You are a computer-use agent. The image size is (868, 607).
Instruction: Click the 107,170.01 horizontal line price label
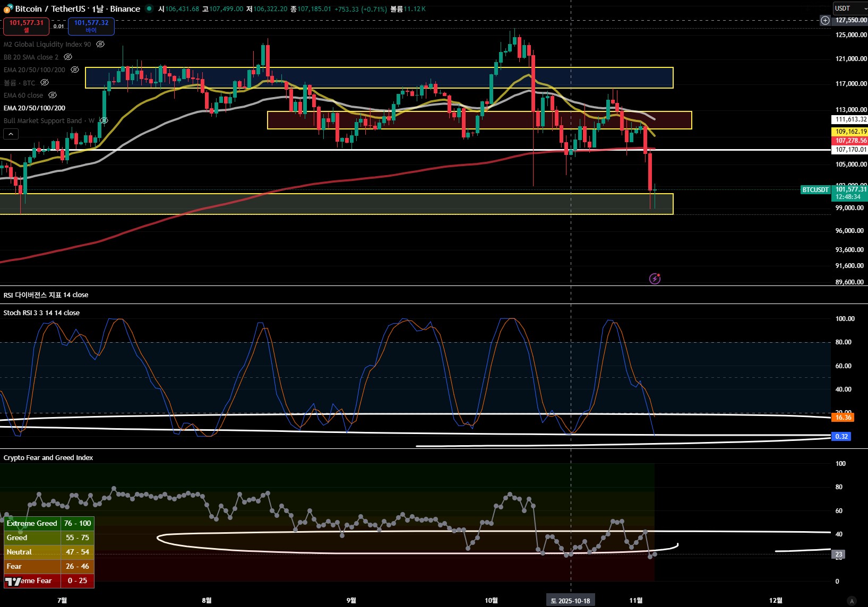(850, 150)
